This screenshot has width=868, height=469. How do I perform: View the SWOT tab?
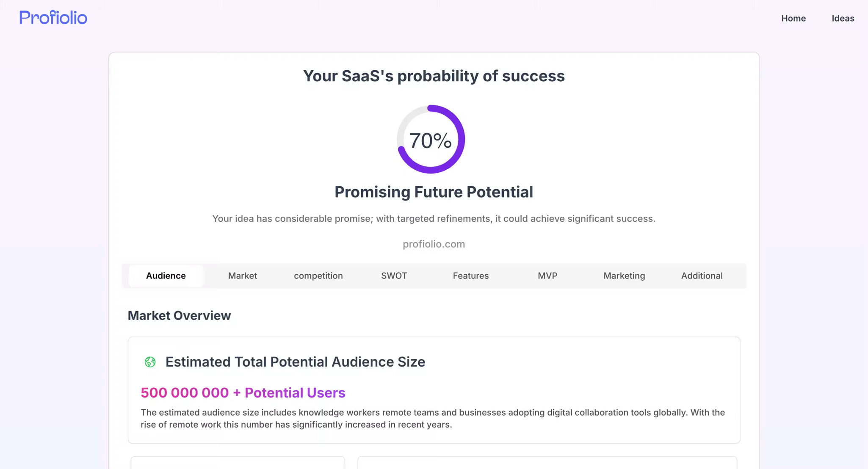pos(394,276)
